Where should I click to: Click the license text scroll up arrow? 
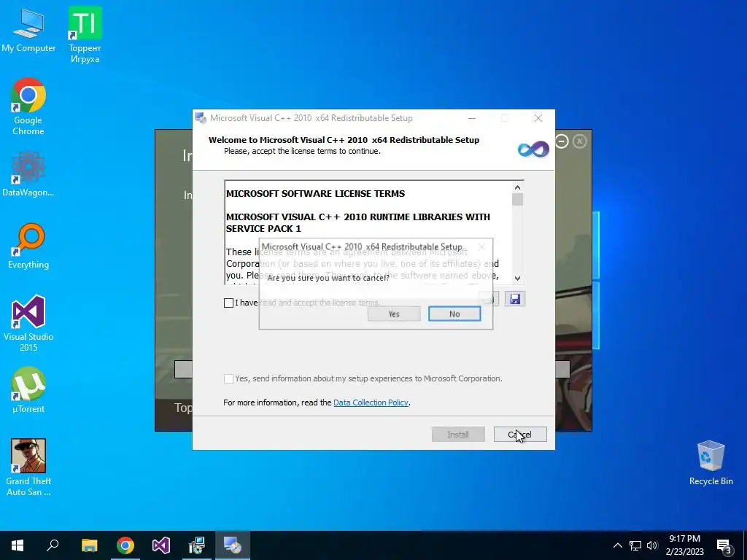tap(518, 187)
